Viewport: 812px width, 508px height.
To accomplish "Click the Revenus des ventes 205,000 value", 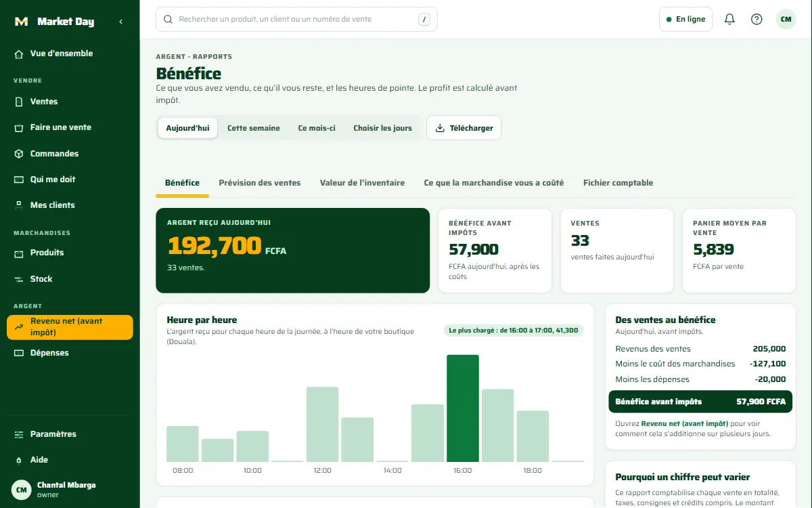I will click(769, 349).
